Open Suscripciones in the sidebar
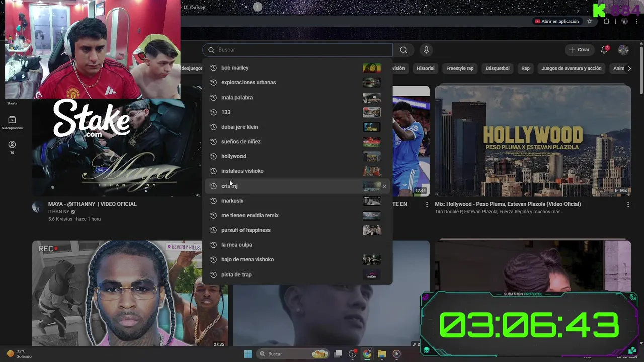 pyautogui.click(x=12, y=123)
